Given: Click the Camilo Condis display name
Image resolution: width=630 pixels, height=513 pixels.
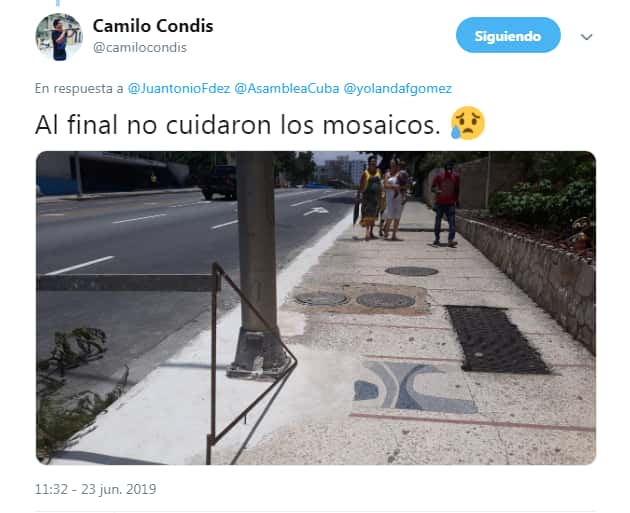Looking at the screenshot, I should pyautogui.click(x=153, y=26).
